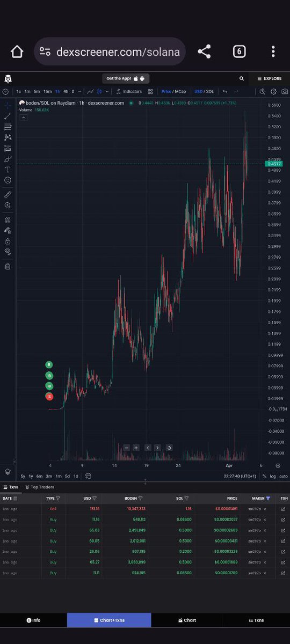Viewport: 290px width, 644px height.
Task: Collapse the chart legend arrow
Action: [23, 117]
